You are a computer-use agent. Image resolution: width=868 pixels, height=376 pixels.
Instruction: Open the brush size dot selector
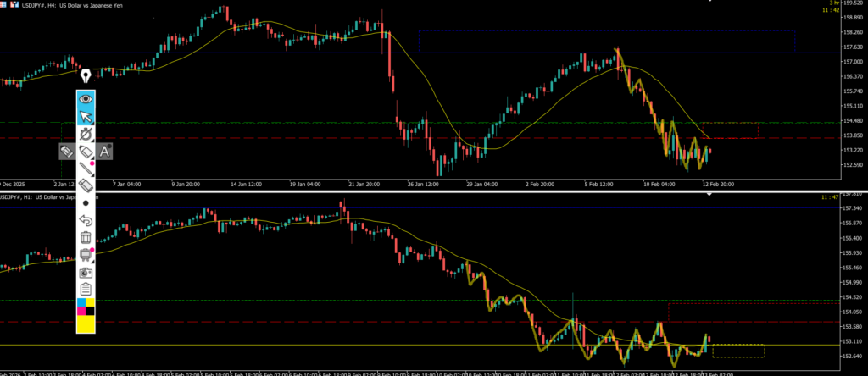pos(86,204)
